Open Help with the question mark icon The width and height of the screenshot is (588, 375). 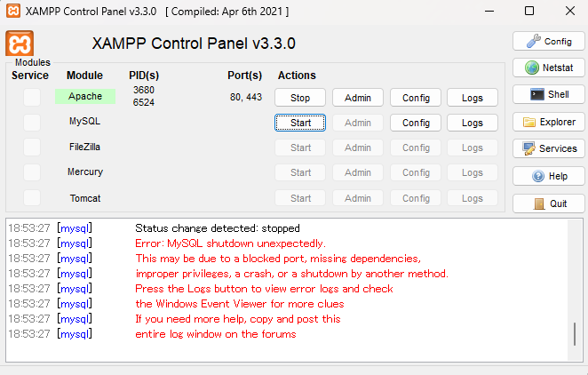click(x=548, y=176)
